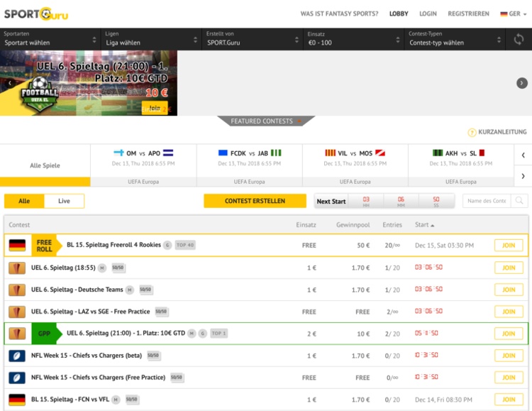Click Europa League icon in UEL 18:55 row
532x411 pixels.
[17, 268]
